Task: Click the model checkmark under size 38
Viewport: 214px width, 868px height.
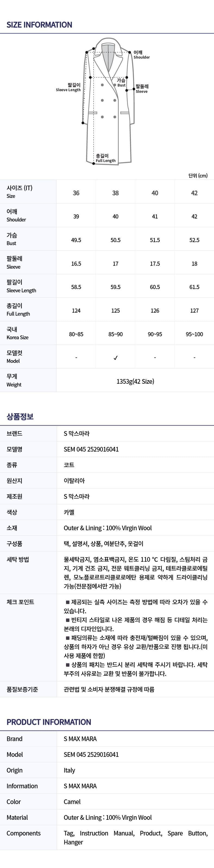Action: coord(115,358)
